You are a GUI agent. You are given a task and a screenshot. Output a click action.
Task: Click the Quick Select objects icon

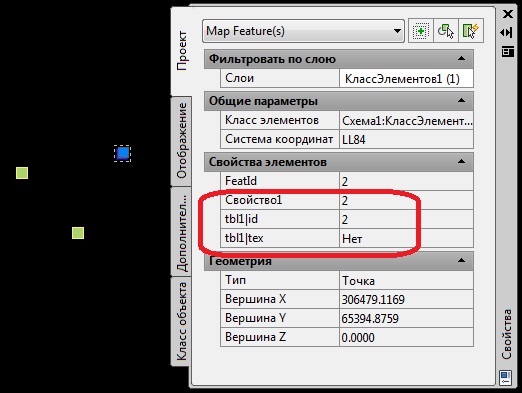point(421,31)
